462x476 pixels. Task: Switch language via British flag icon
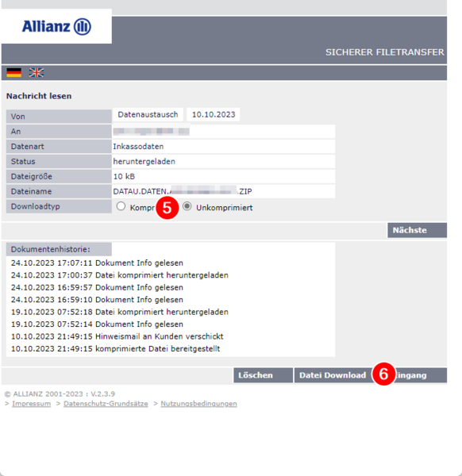tap(37, 73)
